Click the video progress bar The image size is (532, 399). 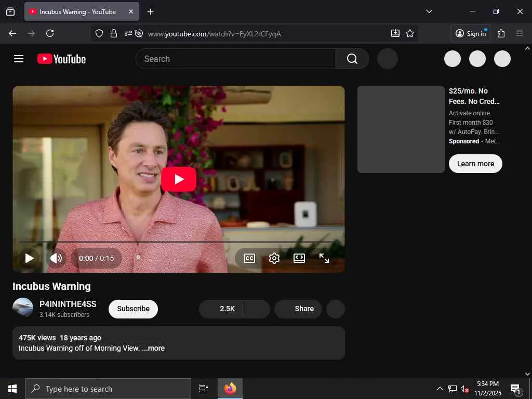[179, 242]
